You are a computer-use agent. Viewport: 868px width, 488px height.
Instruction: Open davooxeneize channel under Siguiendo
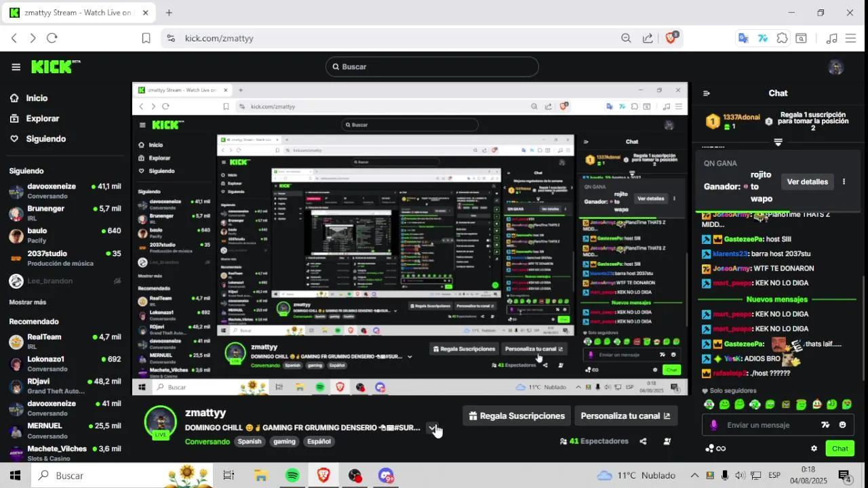tap(65, 191)
